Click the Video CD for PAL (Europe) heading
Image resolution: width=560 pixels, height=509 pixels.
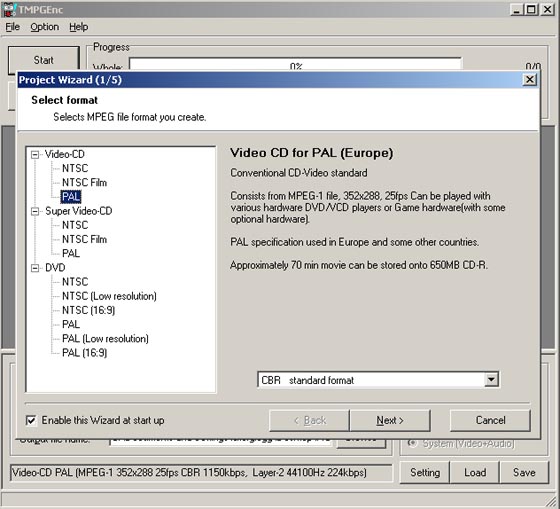click(x=311, y=153)
